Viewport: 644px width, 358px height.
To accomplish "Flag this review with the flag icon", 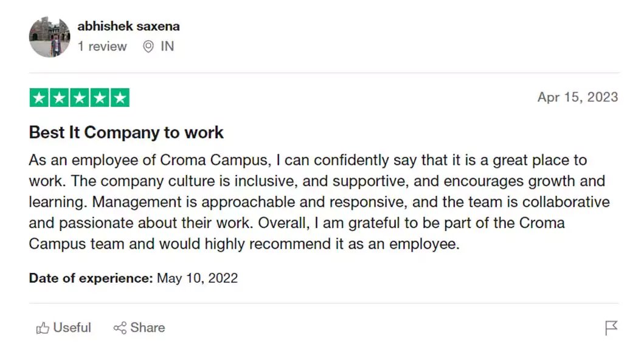I will pos(611,328).
